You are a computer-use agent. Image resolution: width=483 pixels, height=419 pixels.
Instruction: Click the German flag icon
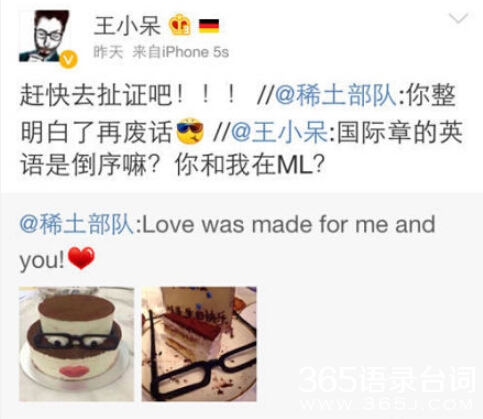pos(209,26)
